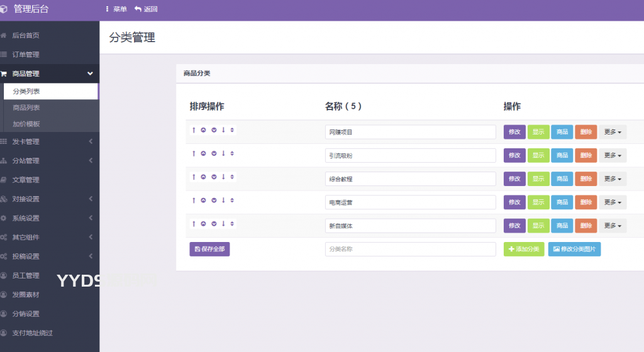Screen dimensions: 644x352
Task: Toggle 显示 button for 综合教程 row
Action: [538, 179]
